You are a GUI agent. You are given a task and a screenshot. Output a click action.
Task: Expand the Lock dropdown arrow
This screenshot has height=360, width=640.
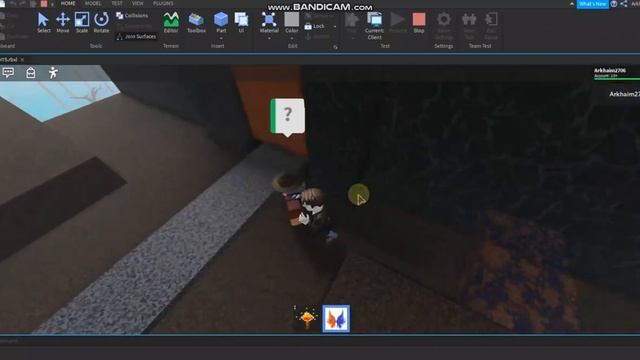[x=335, y=27]
